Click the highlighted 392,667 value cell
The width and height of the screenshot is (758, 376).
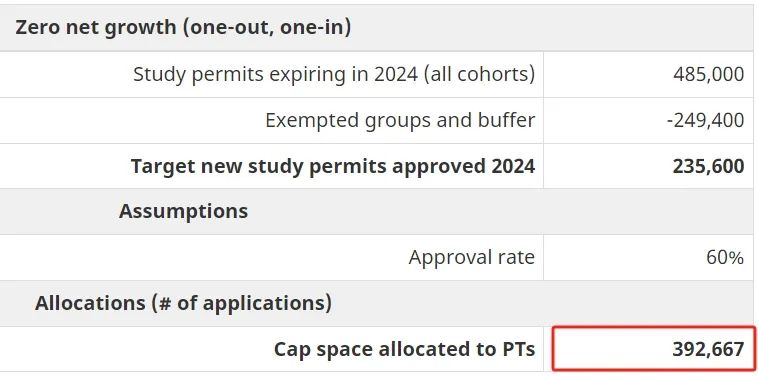[654, 349]
